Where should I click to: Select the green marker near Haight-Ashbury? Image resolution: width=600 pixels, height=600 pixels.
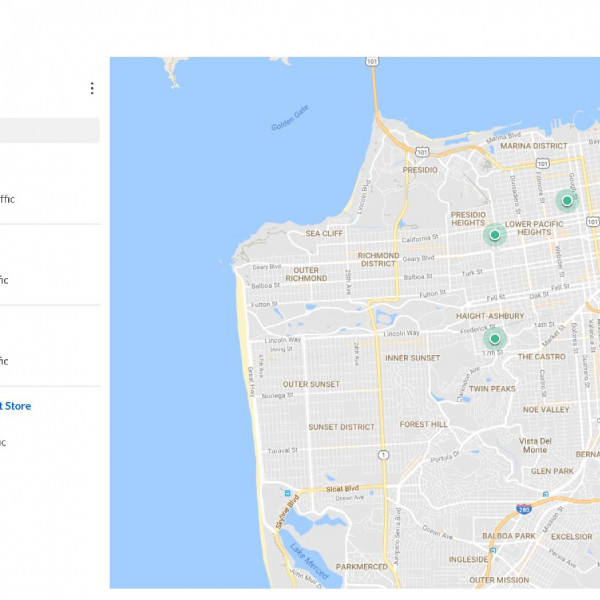point(494,339)
